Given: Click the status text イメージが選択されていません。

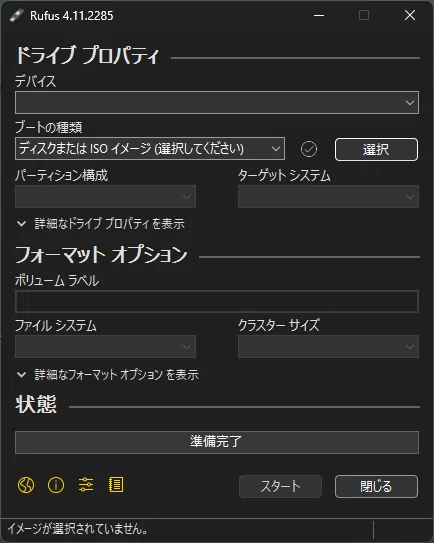Looking at the screenshot, I should pos(78,529).
